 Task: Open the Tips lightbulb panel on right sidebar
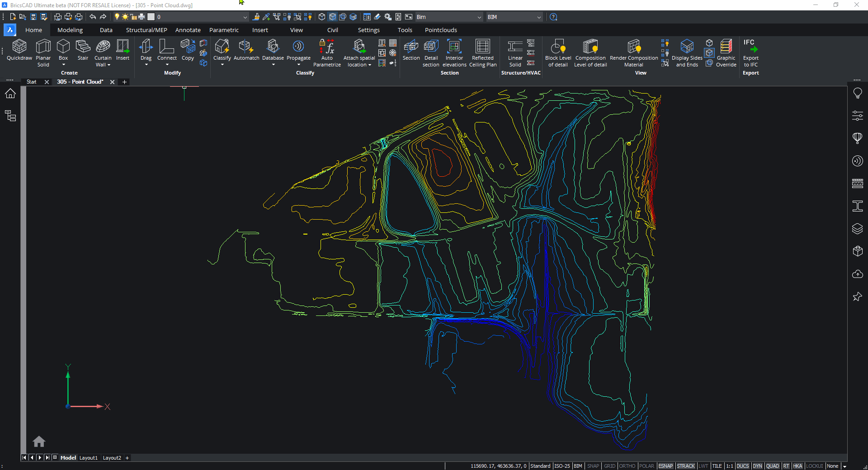coord(857,94)
